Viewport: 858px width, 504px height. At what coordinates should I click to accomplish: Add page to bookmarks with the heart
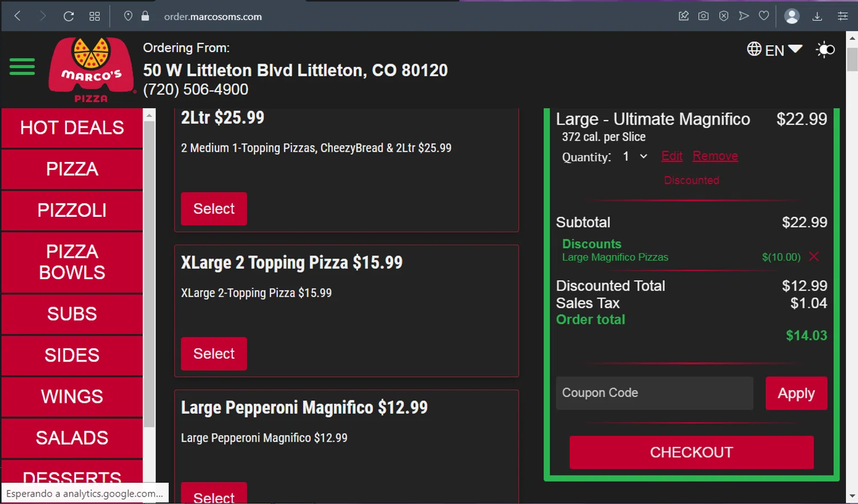point(764,16)
